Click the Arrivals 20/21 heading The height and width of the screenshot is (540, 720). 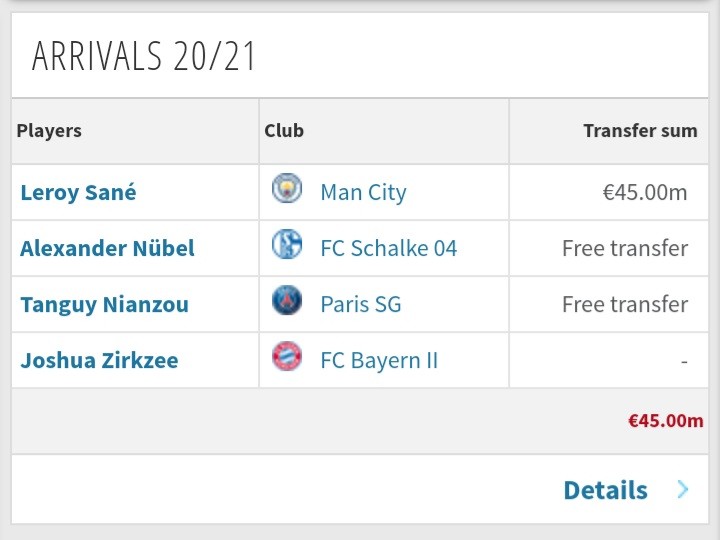pyautogui.click(x=144, y=57)
